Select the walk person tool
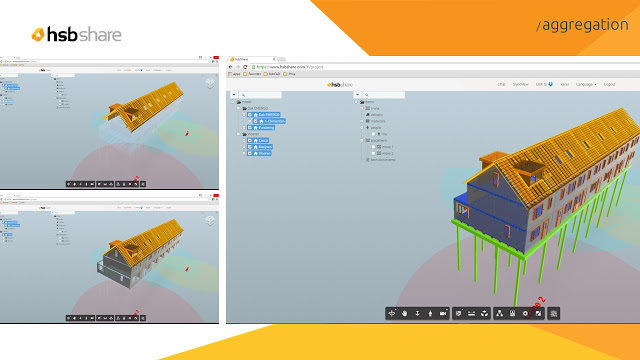The height and width of the screenshot is (360, 640). pos(430,313)
